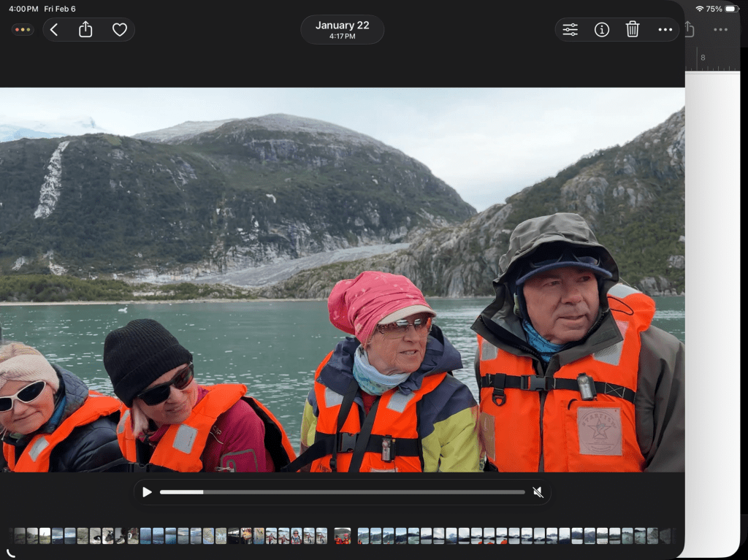Select the first thumbnail in the filmstrip
Image resolution: width=748 pixels, height=560 pixels.
click(x=20, y=536)
